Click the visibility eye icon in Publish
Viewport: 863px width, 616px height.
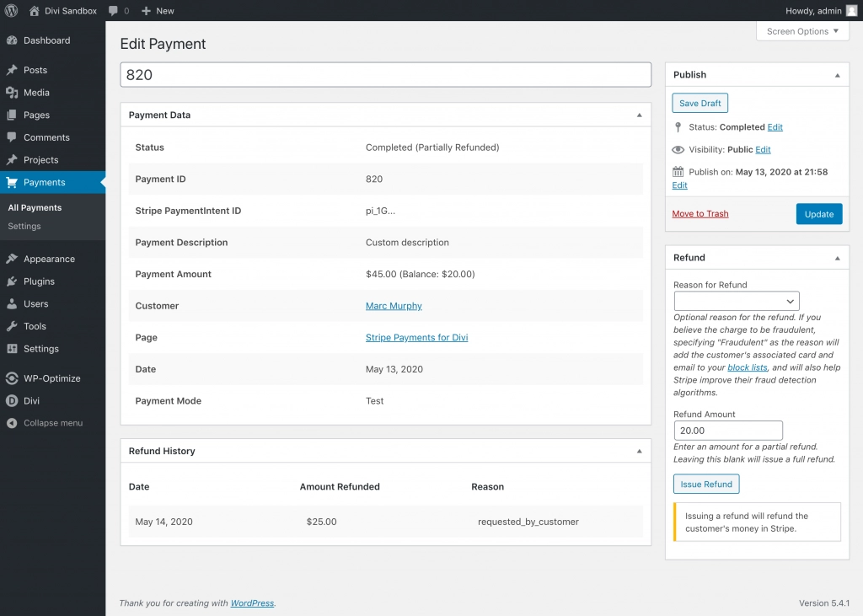pos(678,150)
